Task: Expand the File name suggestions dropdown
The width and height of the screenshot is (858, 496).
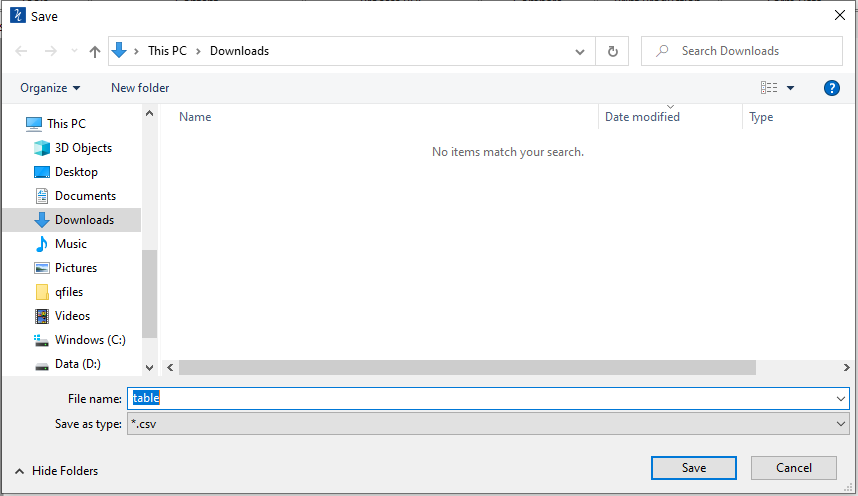Action: coord(840,399)
